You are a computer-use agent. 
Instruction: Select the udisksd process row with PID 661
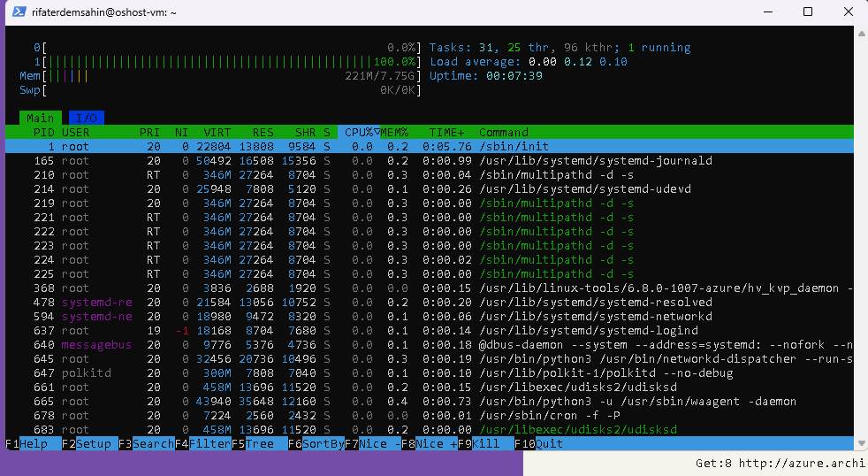(x=429, y=388)
